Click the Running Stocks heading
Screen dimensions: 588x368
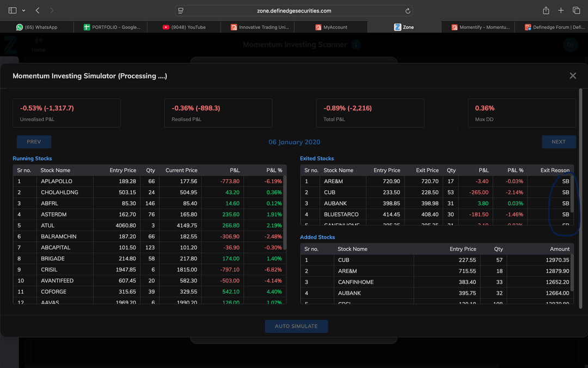(x=32, y=159)
